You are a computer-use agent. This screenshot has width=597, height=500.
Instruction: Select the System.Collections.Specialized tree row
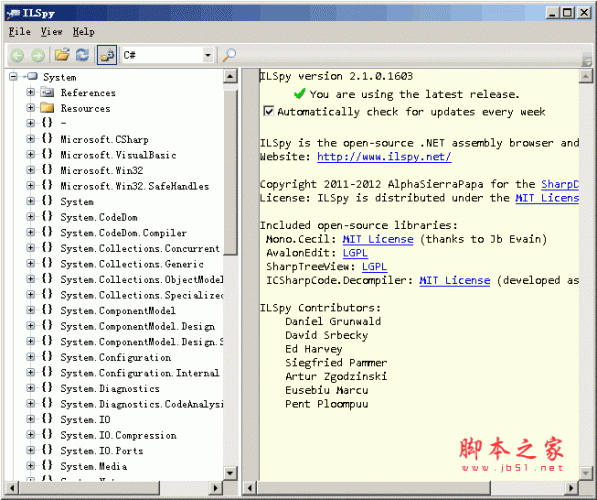tap(142, 295)
